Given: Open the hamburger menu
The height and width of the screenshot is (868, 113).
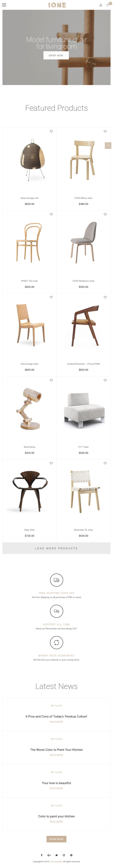Looking at the screenshot, I should pos(4,5).
